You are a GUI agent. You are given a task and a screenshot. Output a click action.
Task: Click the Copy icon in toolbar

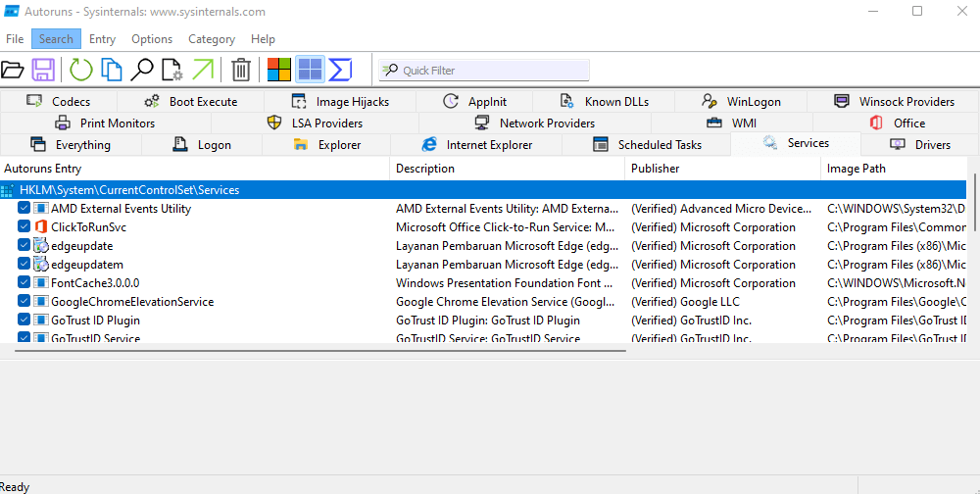click(113, 70)
